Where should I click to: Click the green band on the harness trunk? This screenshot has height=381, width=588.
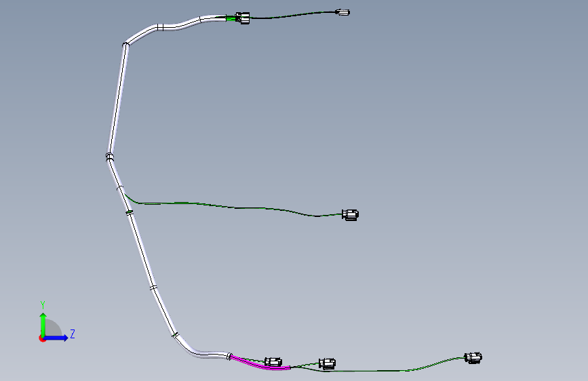(x=130, y=213)
